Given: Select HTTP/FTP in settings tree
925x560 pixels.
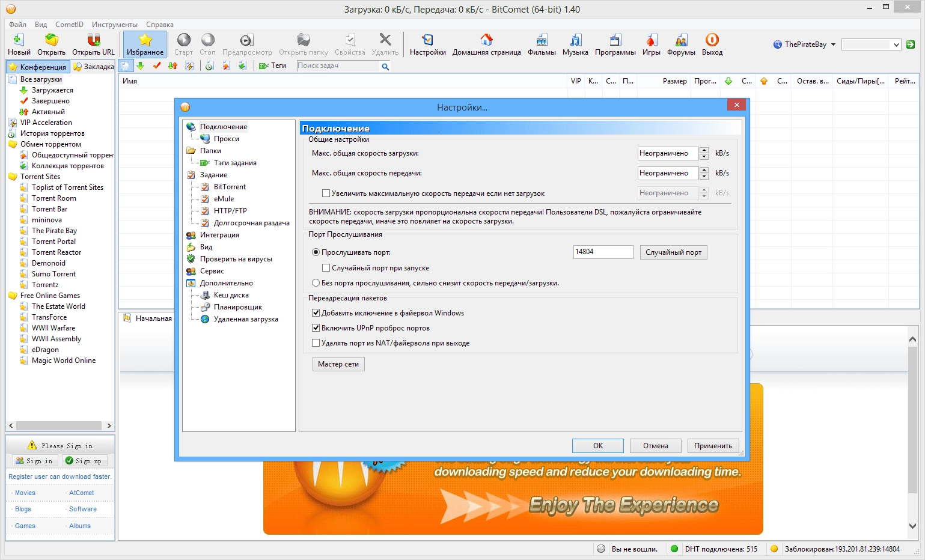Looking at the screenshot, I should click(x=230, y=211).
